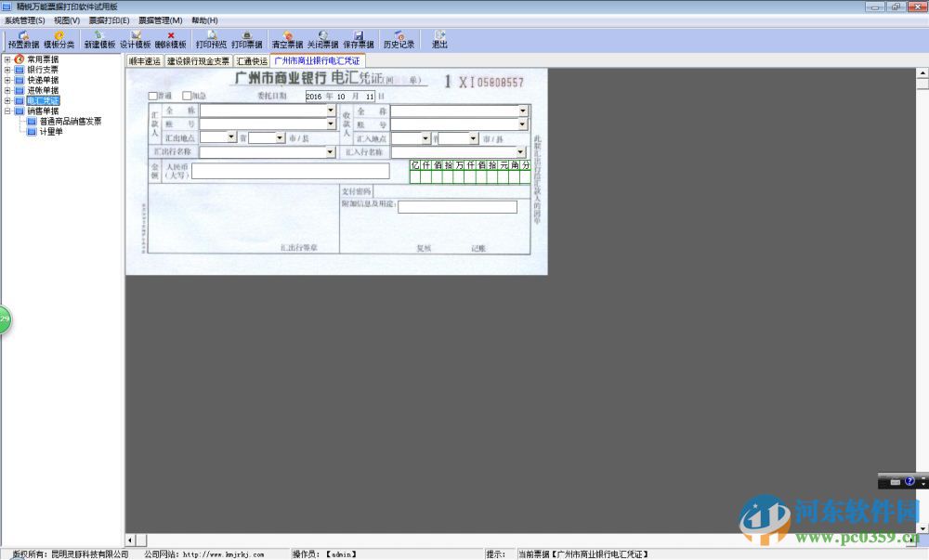The image size is (929, 560).
Task: Click the 附加信息及用途 input field
Action: click(457, 206)
